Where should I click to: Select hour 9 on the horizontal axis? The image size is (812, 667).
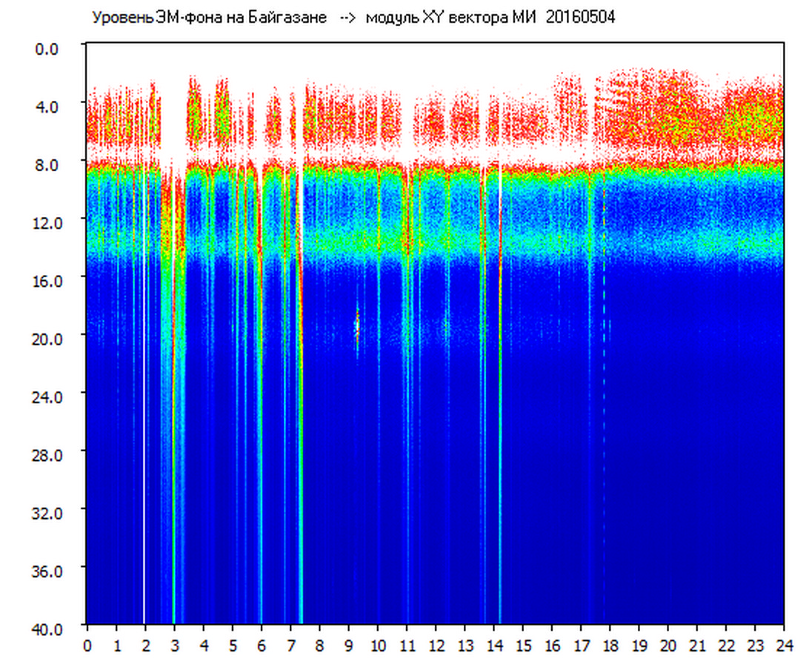click(349, 645)
